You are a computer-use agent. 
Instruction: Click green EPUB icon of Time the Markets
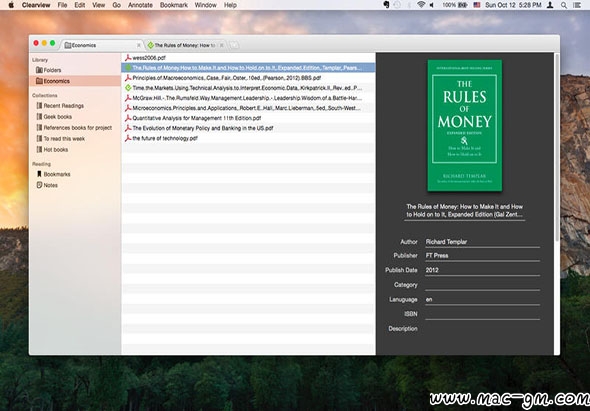tap(128, 88)
